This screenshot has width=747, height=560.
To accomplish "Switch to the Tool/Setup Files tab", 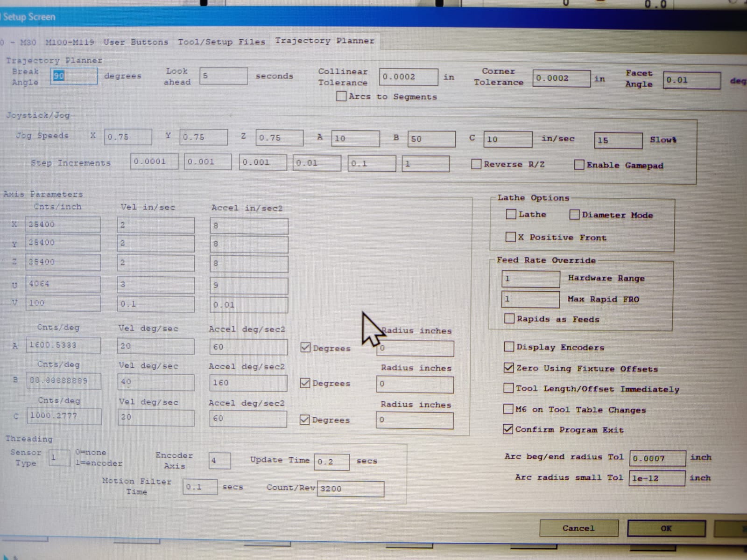I will pos(221,42).
